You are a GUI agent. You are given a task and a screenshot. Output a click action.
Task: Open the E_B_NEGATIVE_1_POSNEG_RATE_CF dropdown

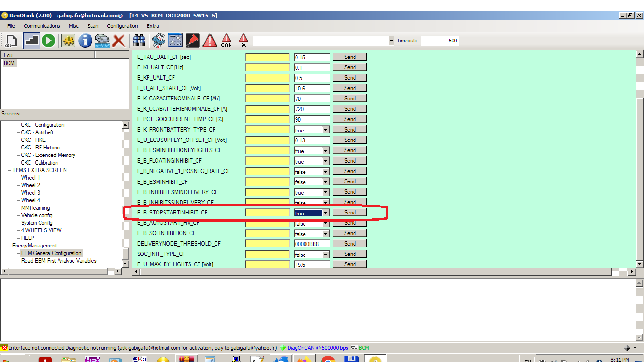(325, 172)
